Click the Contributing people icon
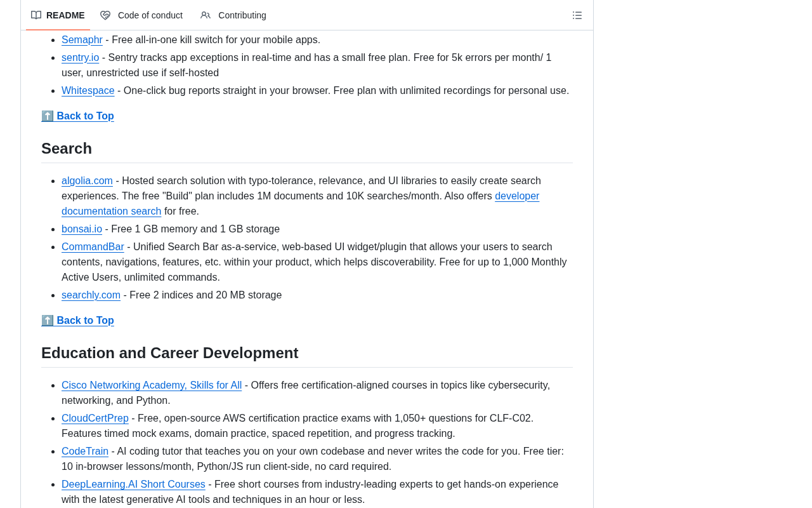Screen dimensions: 812x508 tap(206, 15)
